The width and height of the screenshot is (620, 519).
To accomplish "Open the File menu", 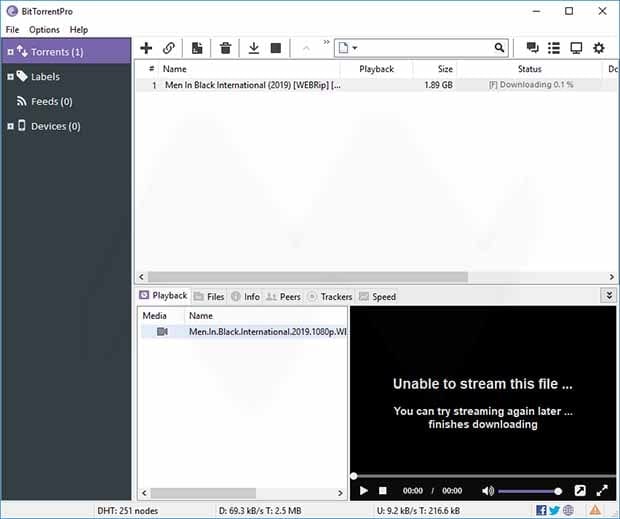I will click(x=12, y=30).
